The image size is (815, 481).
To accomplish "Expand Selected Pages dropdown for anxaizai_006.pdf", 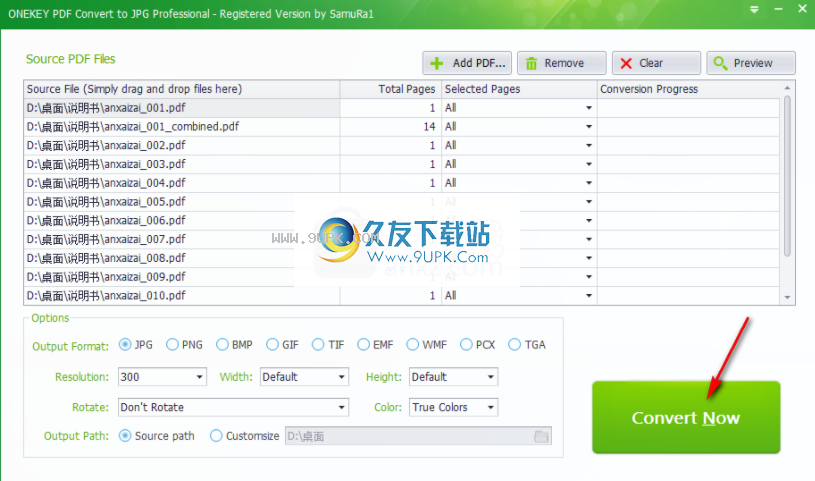I will coord(589,220).
